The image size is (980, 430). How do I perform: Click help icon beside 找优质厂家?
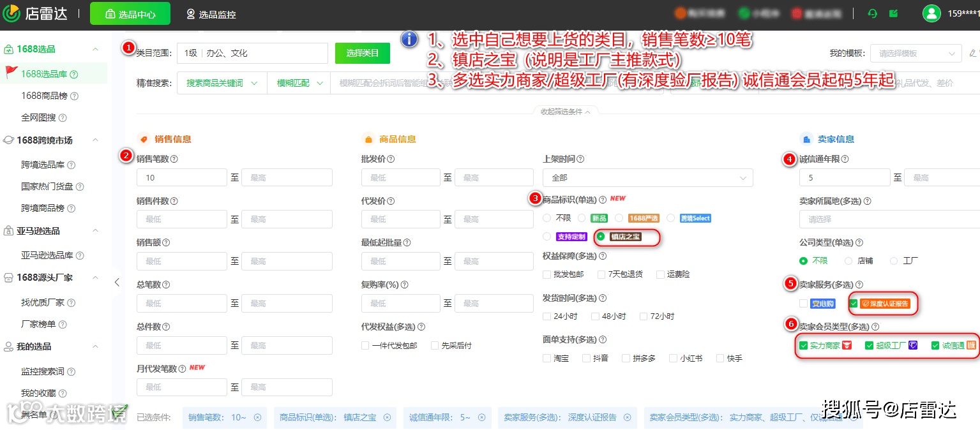tap(72, 303)
